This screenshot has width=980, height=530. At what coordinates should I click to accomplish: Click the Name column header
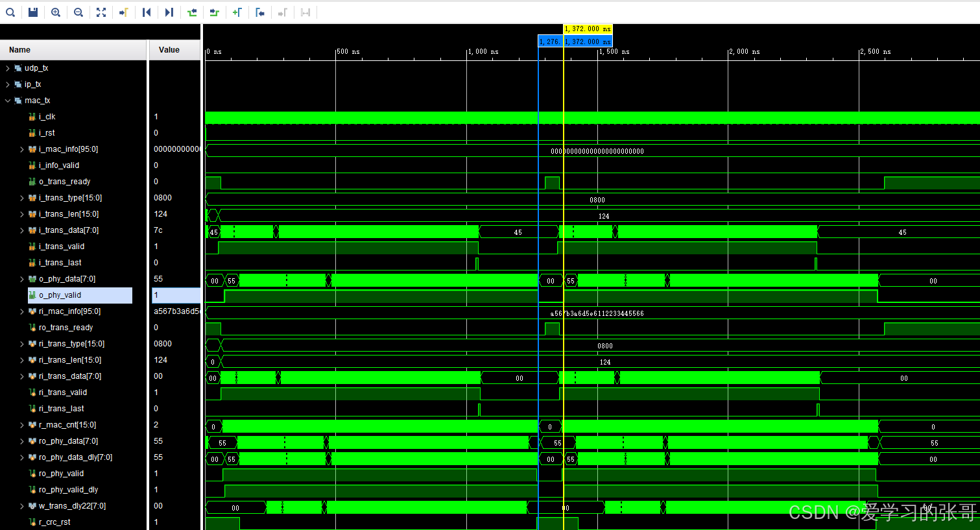click(73, 50)
